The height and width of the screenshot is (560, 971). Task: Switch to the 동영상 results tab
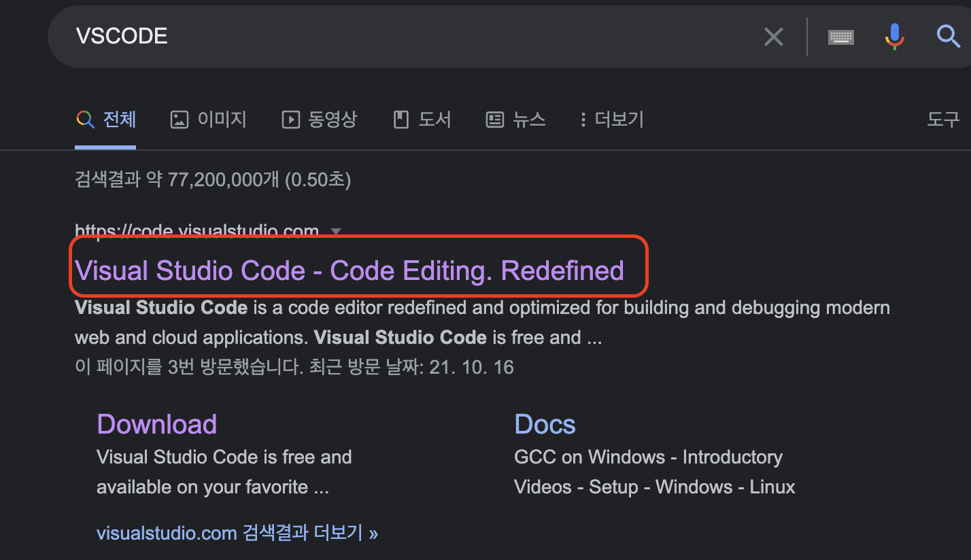click(x=319, y=120)
